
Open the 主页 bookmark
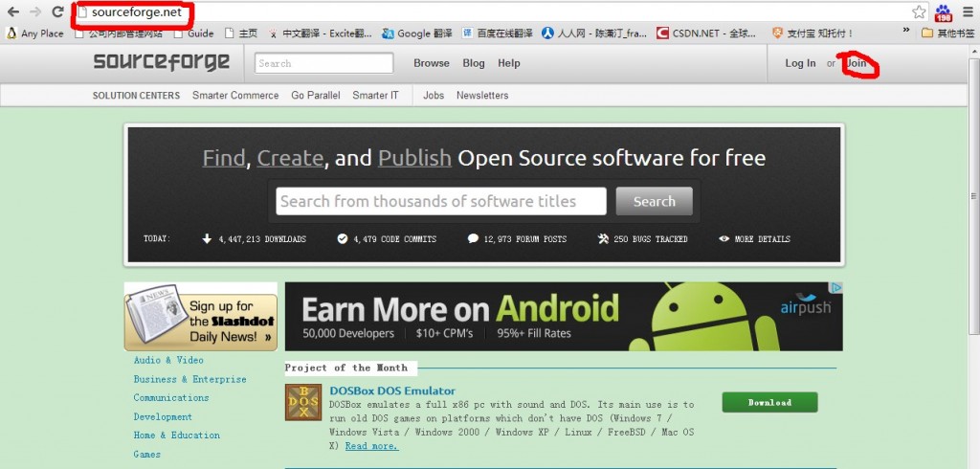241,33
